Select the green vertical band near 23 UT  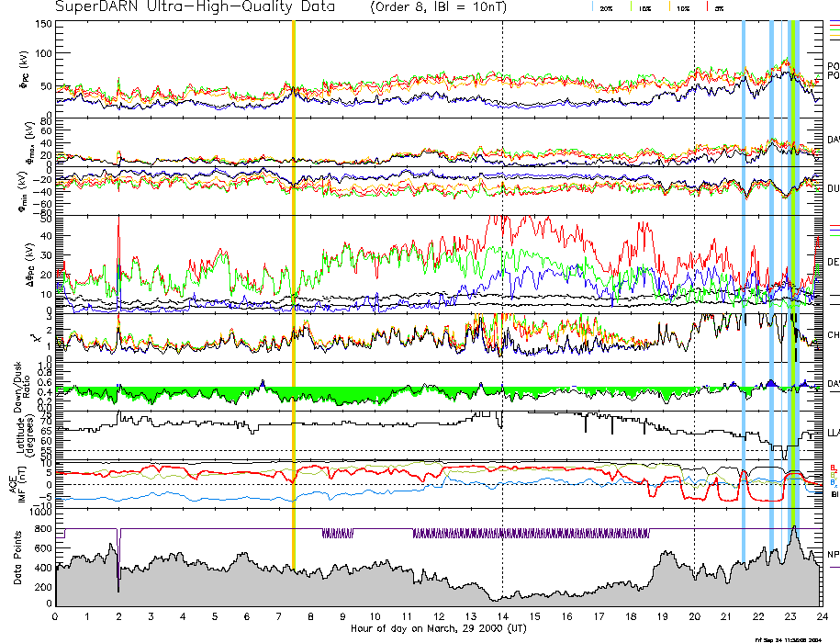[x=790, y=276]
